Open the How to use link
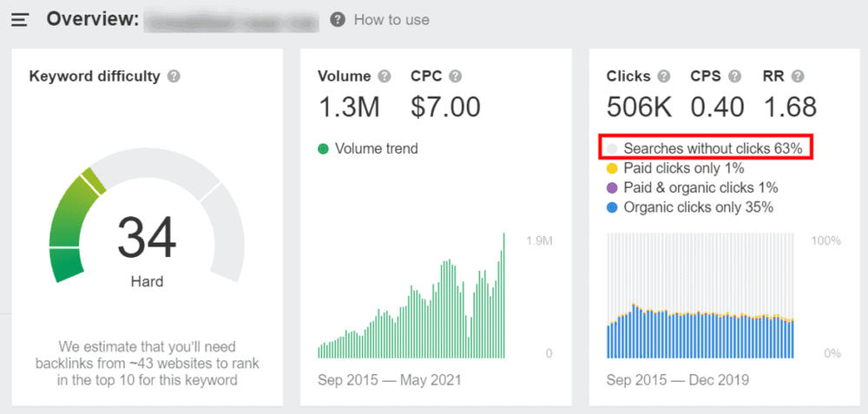The height and width of the screenshot is (414, 868). 391,20
